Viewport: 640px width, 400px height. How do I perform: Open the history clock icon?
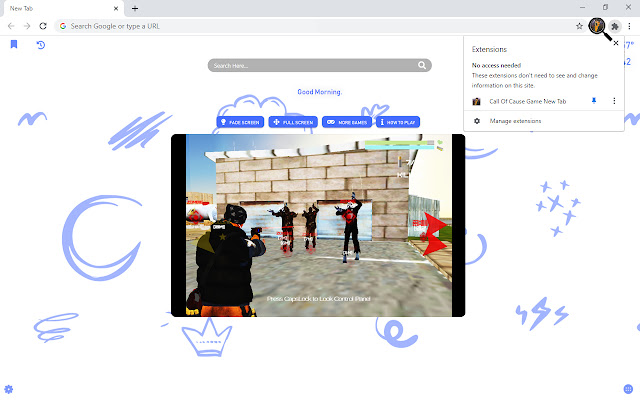pos(41,45)
